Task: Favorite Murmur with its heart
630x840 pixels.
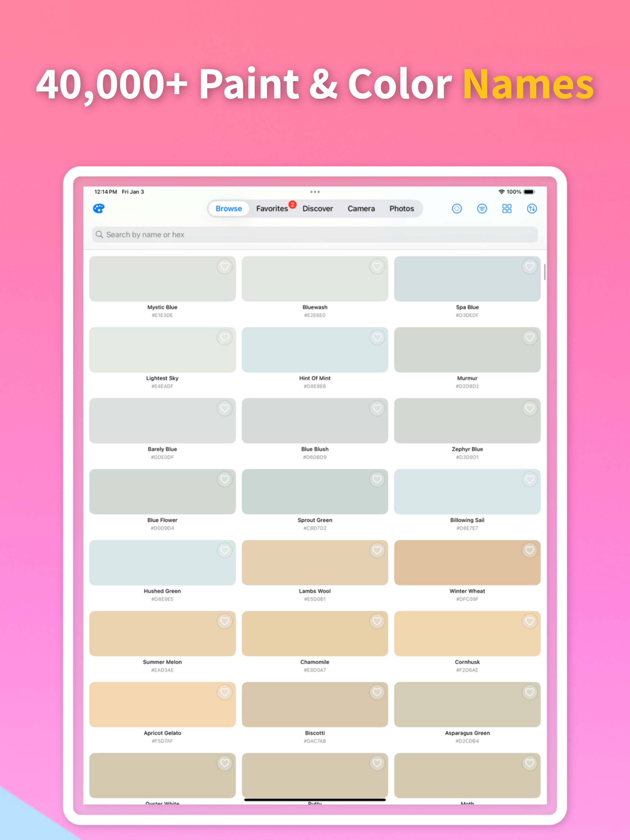Action: tap(530, 337)
